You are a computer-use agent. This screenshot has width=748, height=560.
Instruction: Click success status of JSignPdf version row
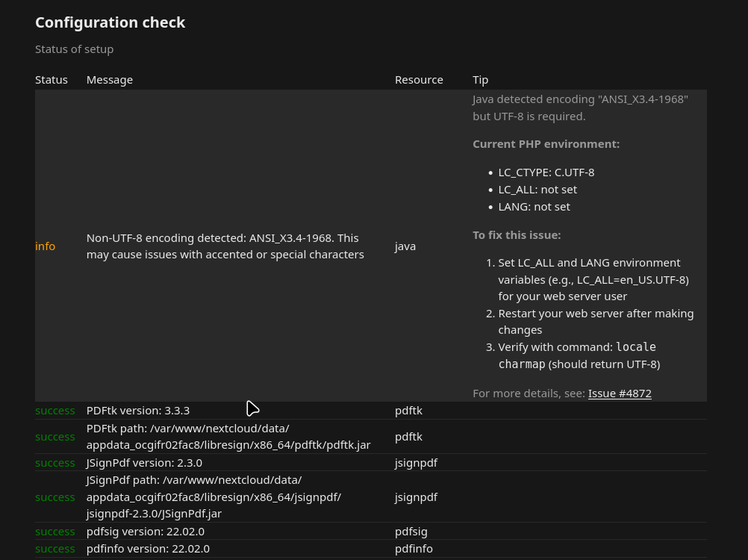click(x=54, y=463)
